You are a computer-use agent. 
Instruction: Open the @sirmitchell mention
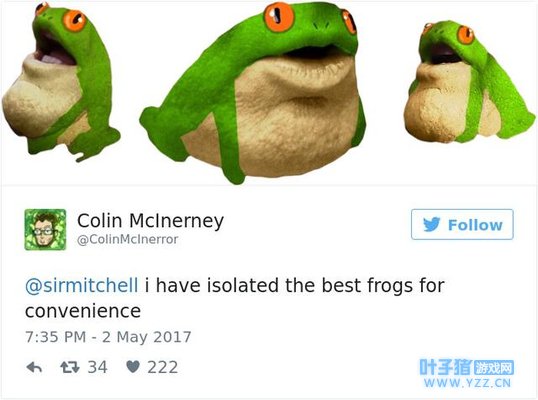coord(82,285)
